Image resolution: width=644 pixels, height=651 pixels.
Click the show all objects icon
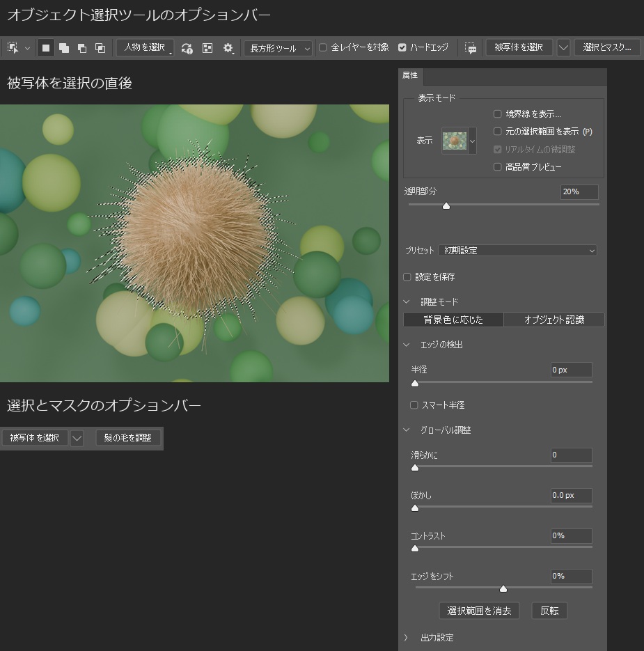tap(207, 48)
